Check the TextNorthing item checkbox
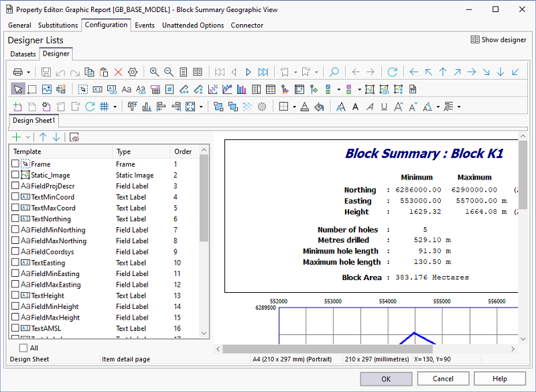Image resolution: width=536 pixels, height=392 pixels. (15, 219)
